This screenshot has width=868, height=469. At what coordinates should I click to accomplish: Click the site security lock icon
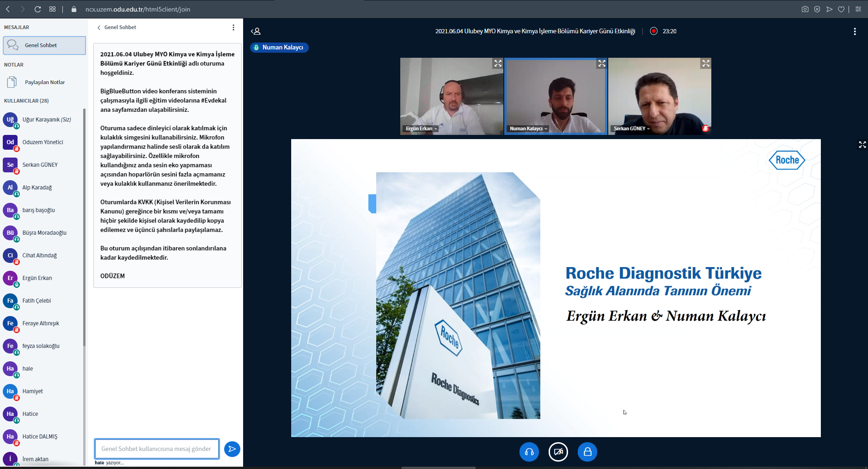74,9
